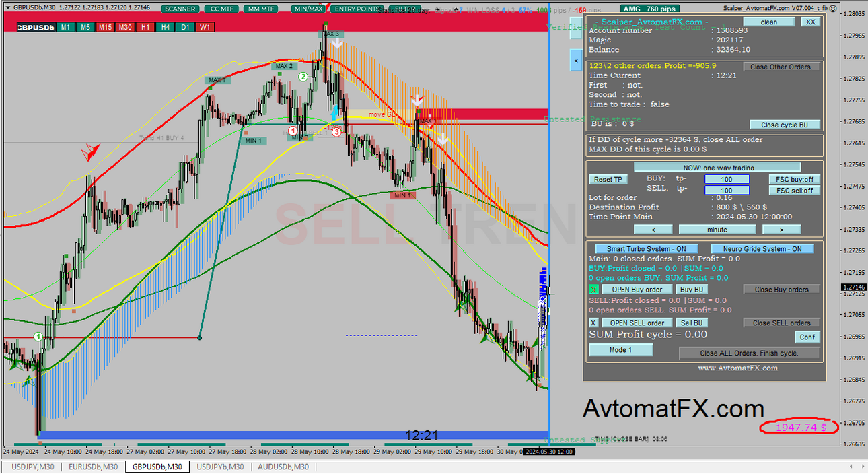Viewport: 868px width, 474px height.
Task: Toggle the X beside OPEN SELL order
Action: pyautogui.click(x=593, y=323)
